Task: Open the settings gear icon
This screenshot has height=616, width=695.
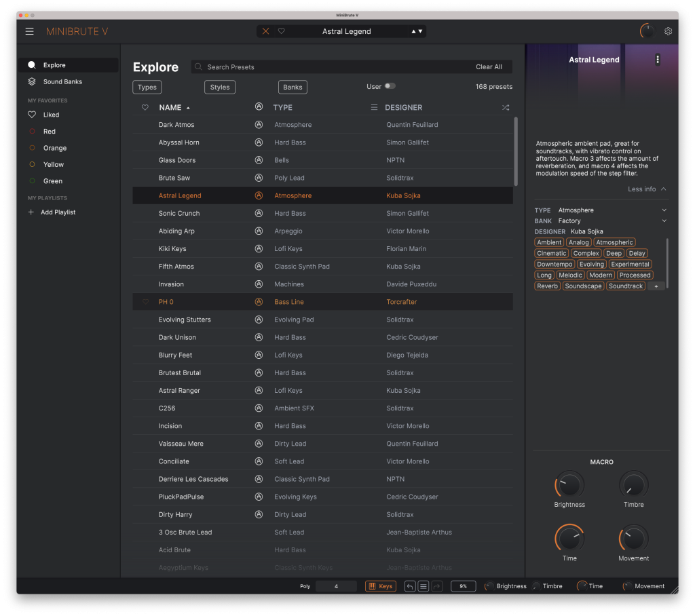Action: click(x=668, y=31)
